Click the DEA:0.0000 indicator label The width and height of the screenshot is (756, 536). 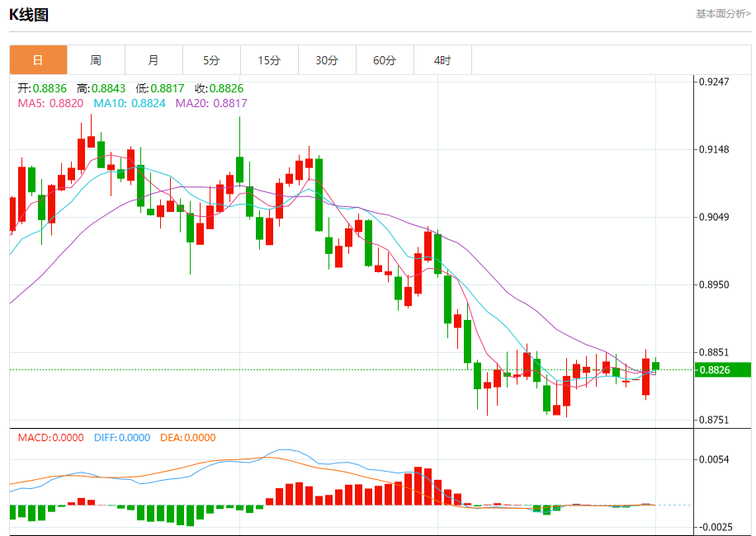coord(188,438)
